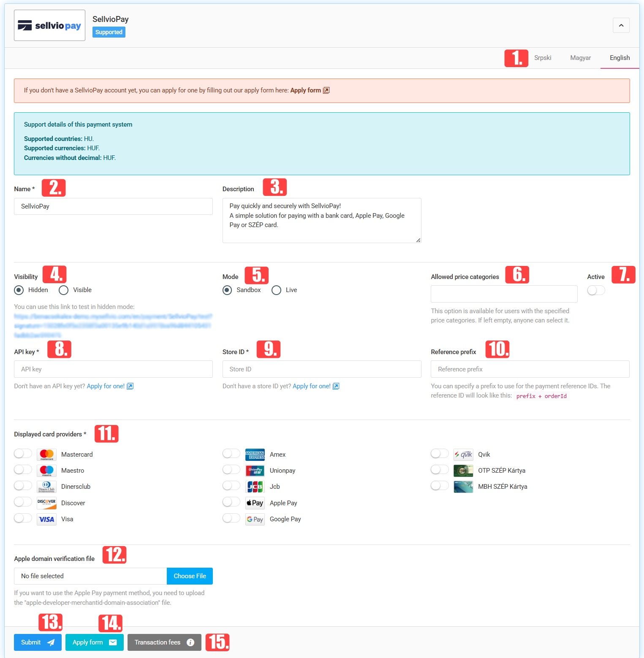Click the UnionPay logo

pyautogui.click(x=255, y=471)
